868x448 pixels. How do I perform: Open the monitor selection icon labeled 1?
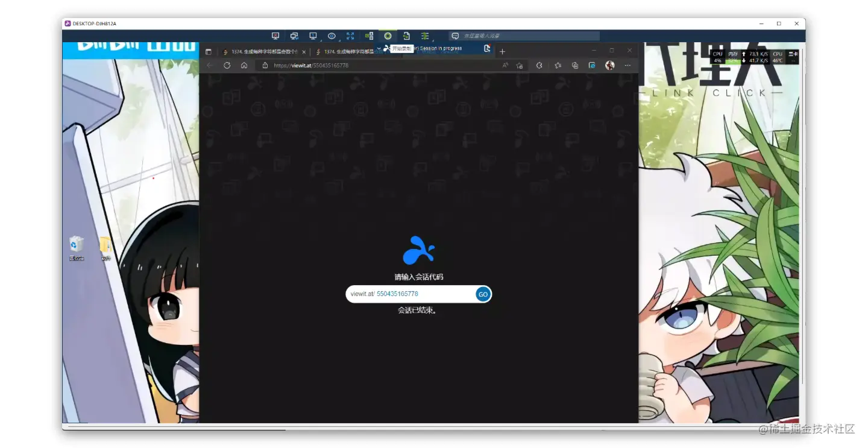313,36
